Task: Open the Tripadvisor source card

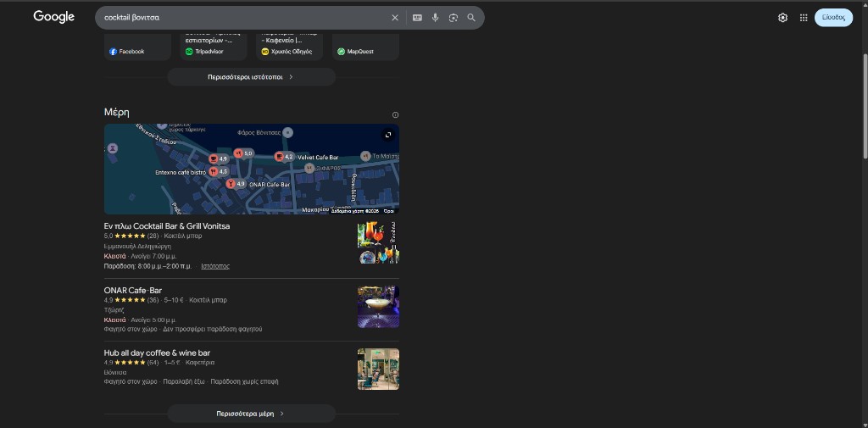Action: coord(214,48)
